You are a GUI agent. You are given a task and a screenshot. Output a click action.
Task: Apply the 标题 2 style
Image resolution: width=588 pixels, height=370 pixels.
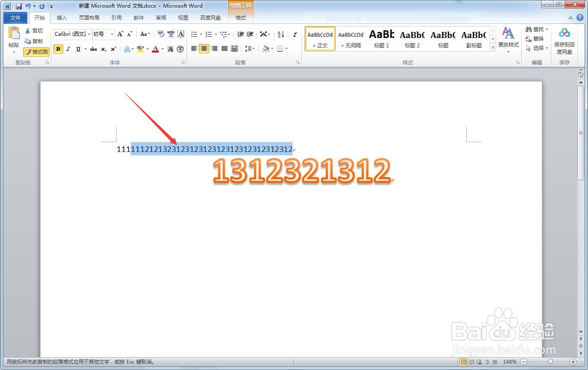coord(412,38)
